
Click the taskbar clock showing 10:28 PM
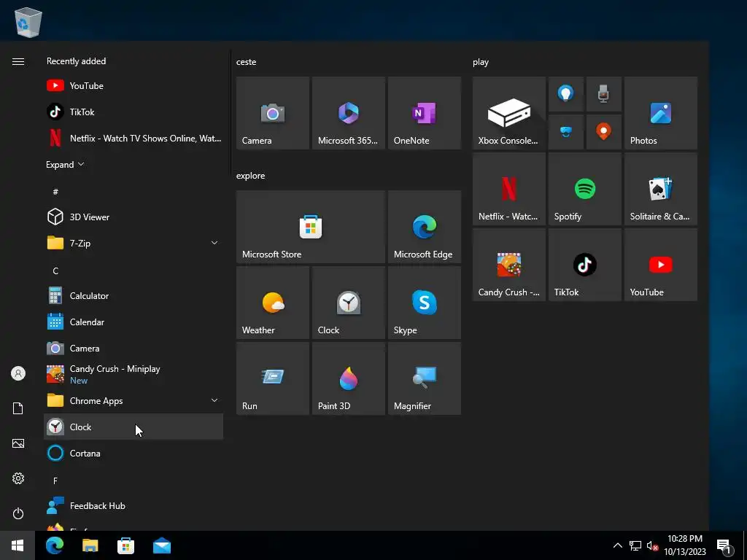(685, 545)
